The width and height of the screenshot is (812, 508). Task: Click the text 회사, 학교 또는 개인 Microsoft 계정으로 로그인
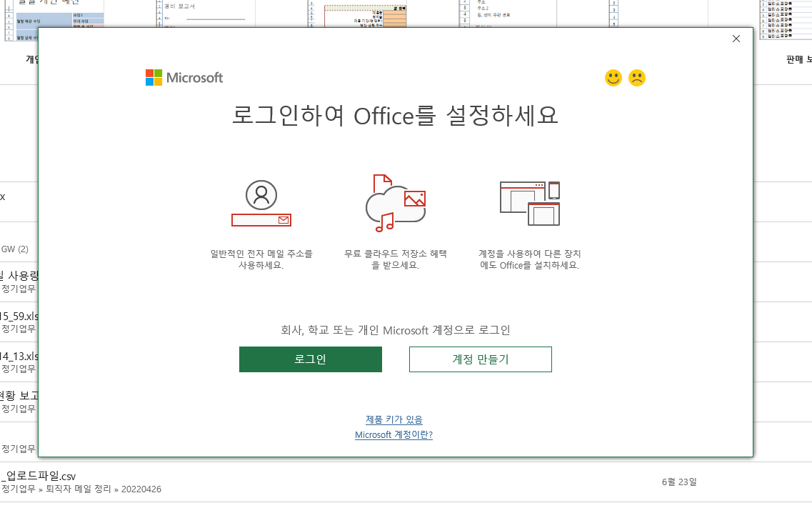click(396, 330)
